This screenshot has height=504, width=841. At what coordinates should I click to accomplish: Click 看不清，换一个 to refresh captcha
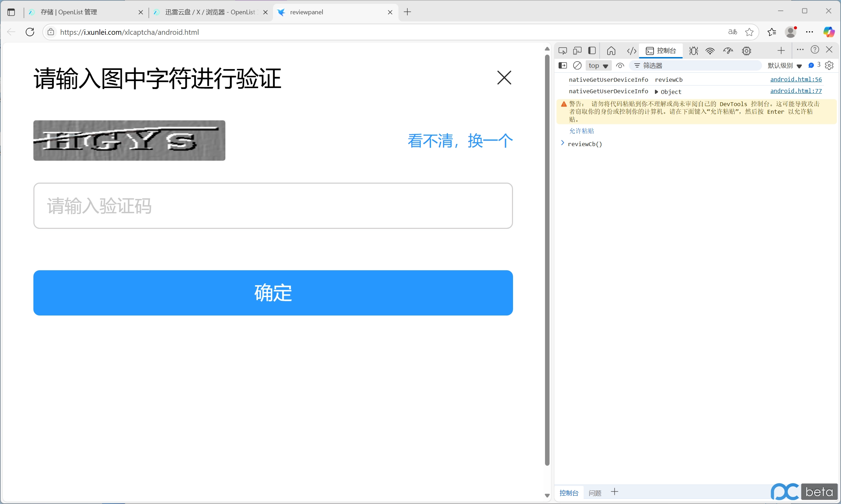(x=460, y=141)
